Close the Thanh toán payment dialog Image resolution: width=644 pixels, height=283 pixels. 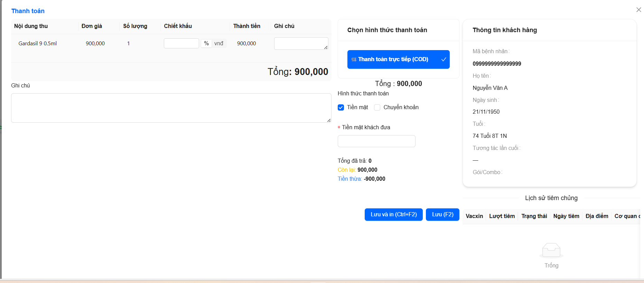click(638, 10)
